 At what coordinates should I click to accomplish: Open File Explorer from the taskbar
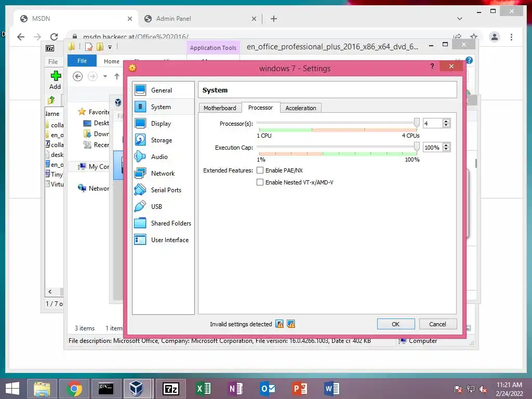pos(42,389)
